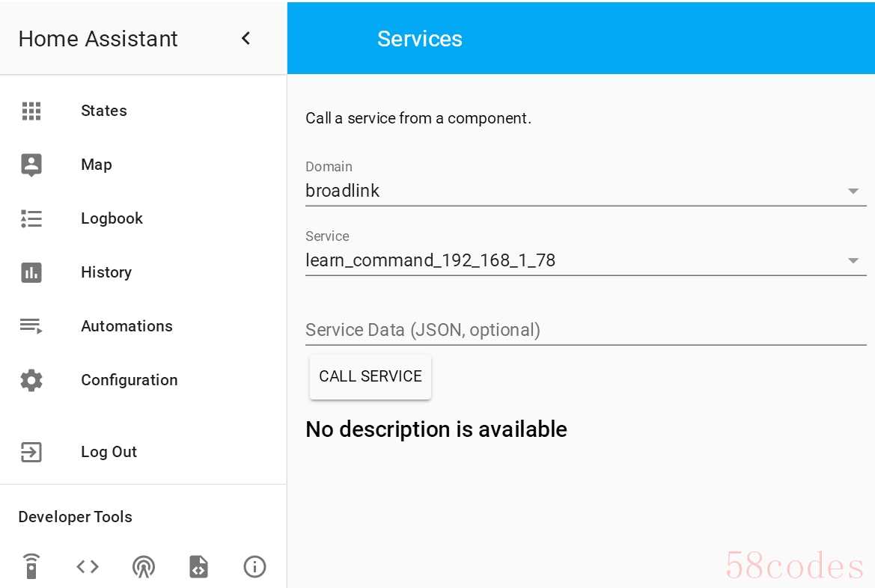Focus the Service Data JSON field
The height and width of the screenshot is (588, 875).
tap(584, 330)
